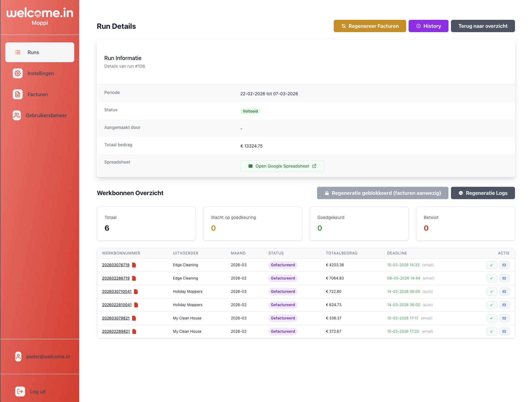
Task: Open the Gebruikersbeheer users icon
Action: click(x=17, y=115)
